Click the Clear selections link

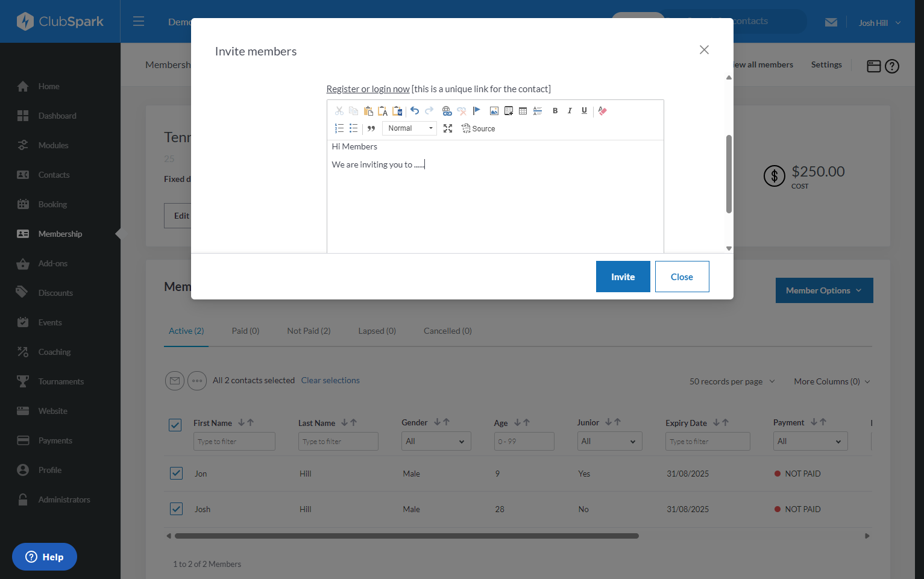click(x=330, y=380)
